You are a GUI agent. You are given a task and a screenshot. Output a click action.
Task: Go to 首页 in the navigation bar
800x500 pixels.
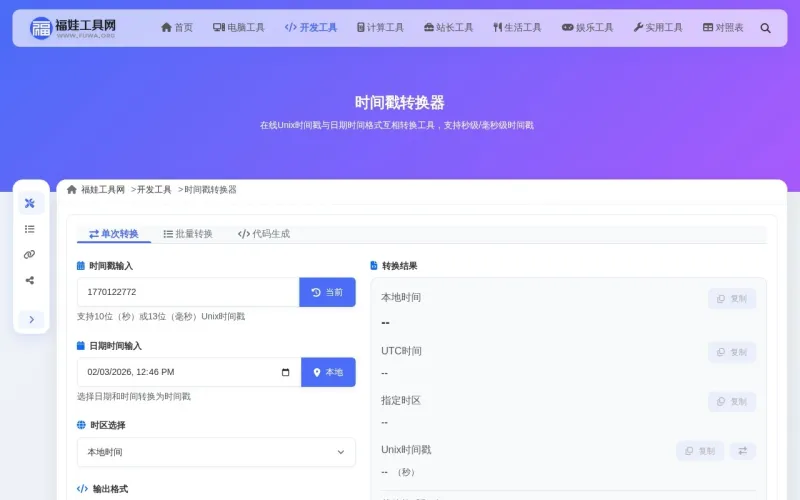tap(177, 28)
